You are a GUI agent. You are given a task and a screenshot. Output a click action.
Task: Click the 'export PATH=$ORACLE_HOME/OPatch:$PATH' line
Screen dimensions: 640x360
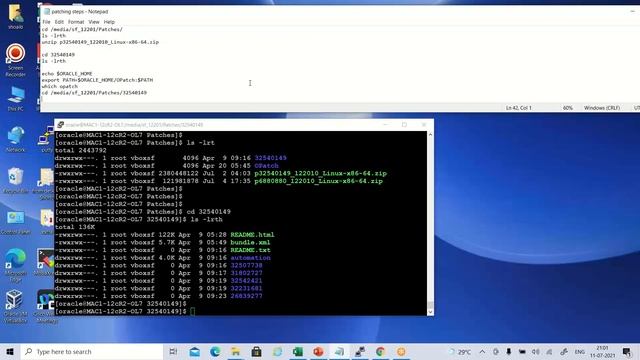click(97, 80)
